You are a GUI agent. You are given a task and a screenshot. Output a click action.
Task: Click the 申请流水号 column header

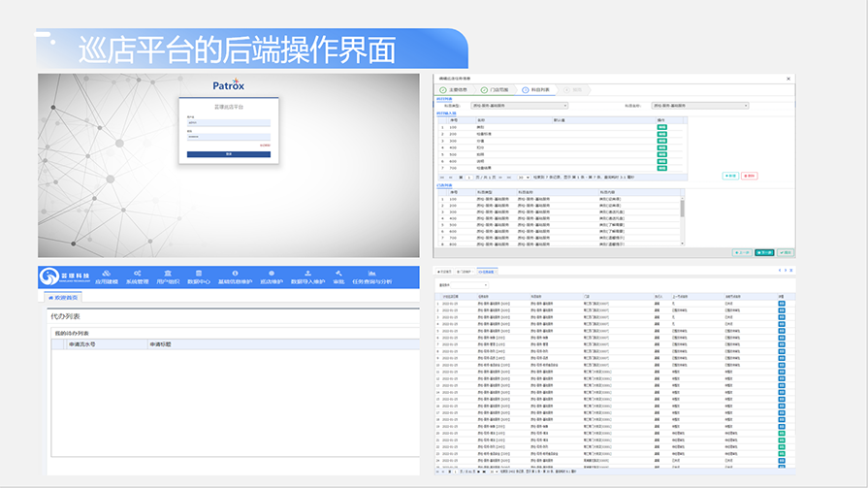tap(107, 344)
